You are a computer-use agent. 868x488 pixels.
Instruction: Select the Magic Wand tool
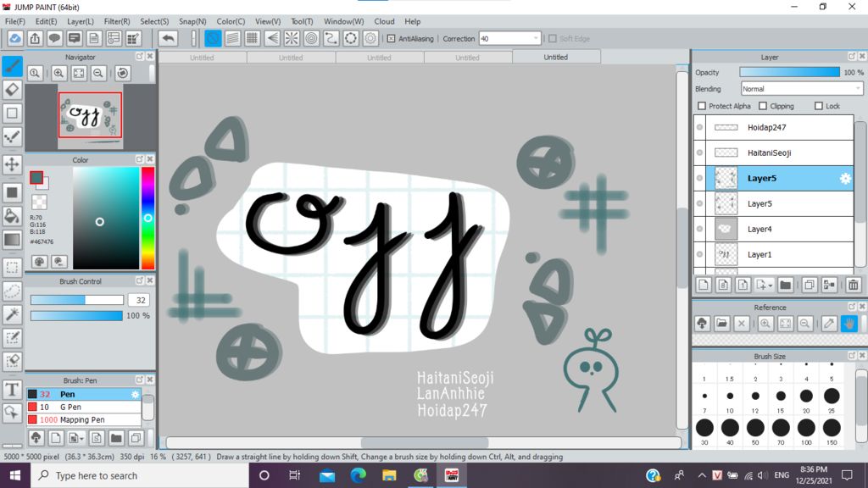pyautogui.click(x=12, y=314)
